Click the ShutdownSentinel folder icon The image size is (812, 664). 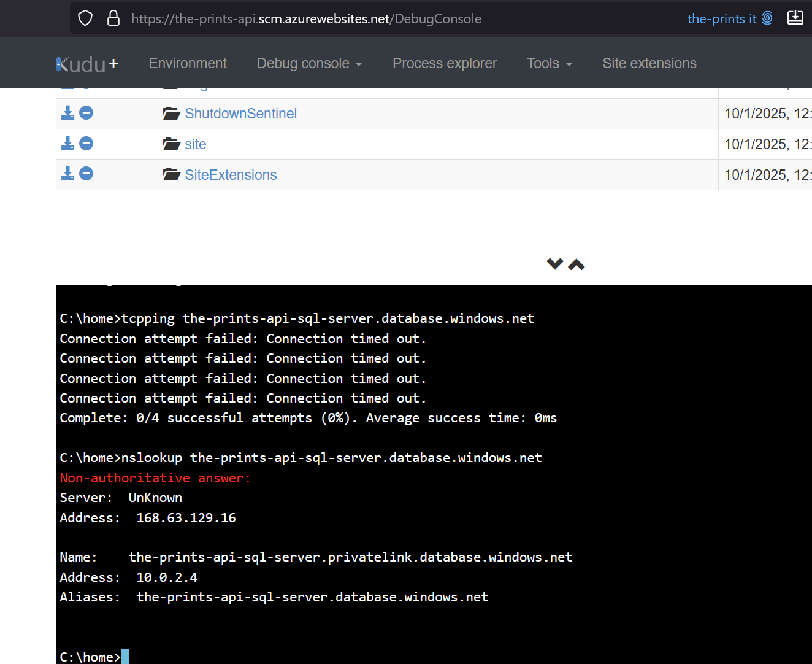(171, 114)
